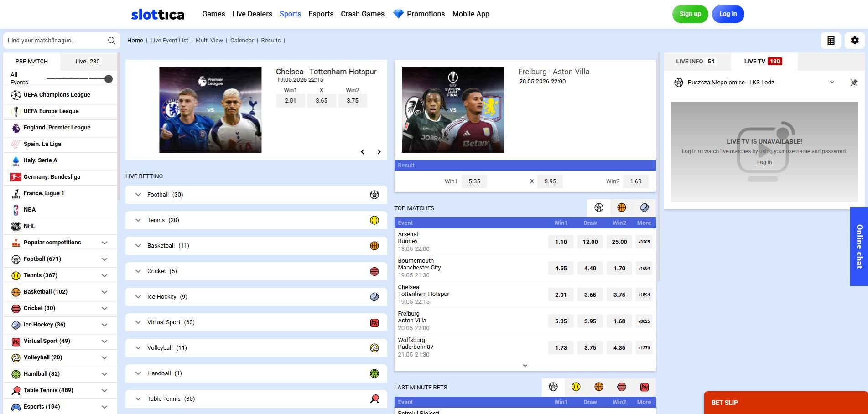868x414 pixels.
Task: Expand Live Betting Football (30) chevron
Action: pyautogui.click(x=138, y=195)
